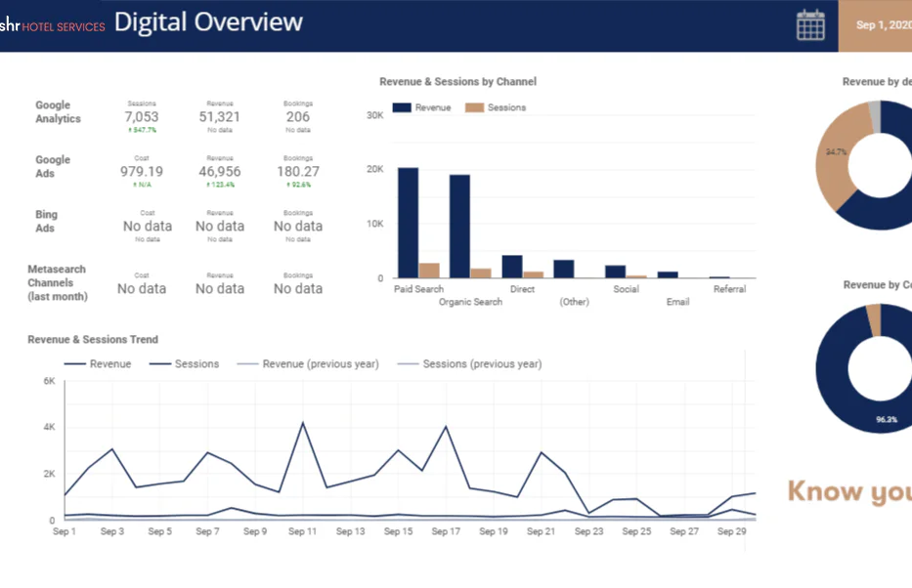This screenshot has width=912, height=588.
Task: Click the shr Hotel Services logo
Action: pos(53,26)
